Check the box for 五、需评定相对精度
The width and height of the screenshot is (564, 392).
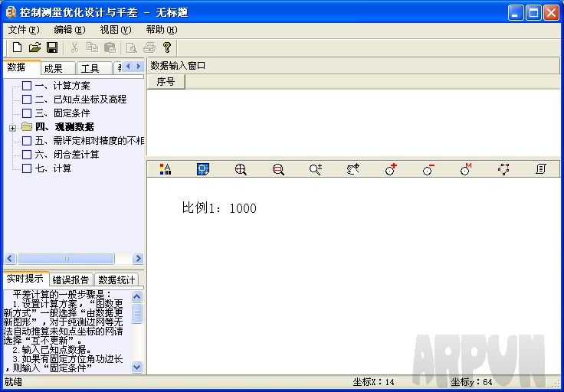tap(27, 141)
